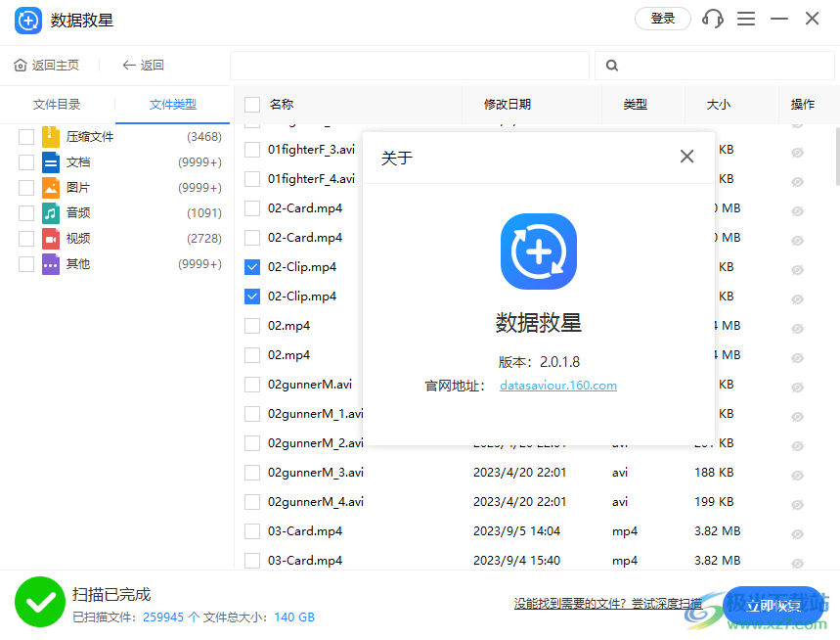Click the 返回主页 home icon

coord(21,65)
